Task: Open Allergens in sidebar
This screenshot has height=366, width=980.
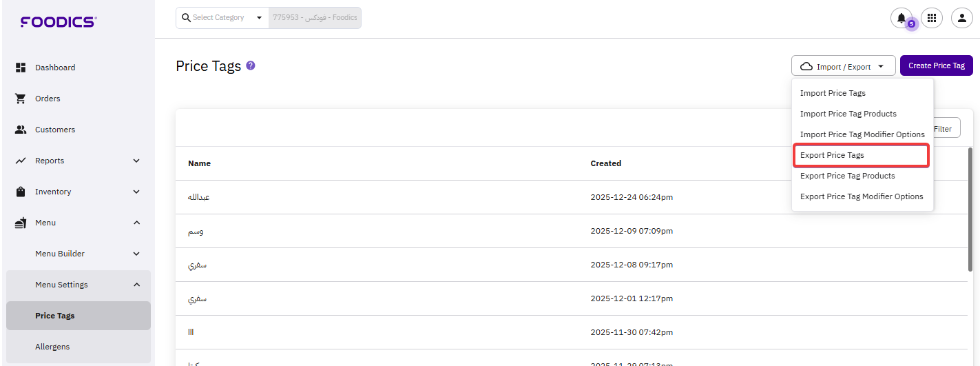Action: pos(52,347)
